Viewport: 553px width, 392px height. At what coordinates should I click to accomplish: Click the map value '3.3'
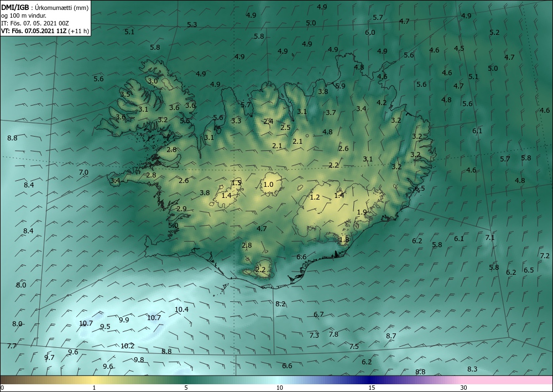point(236,121)
